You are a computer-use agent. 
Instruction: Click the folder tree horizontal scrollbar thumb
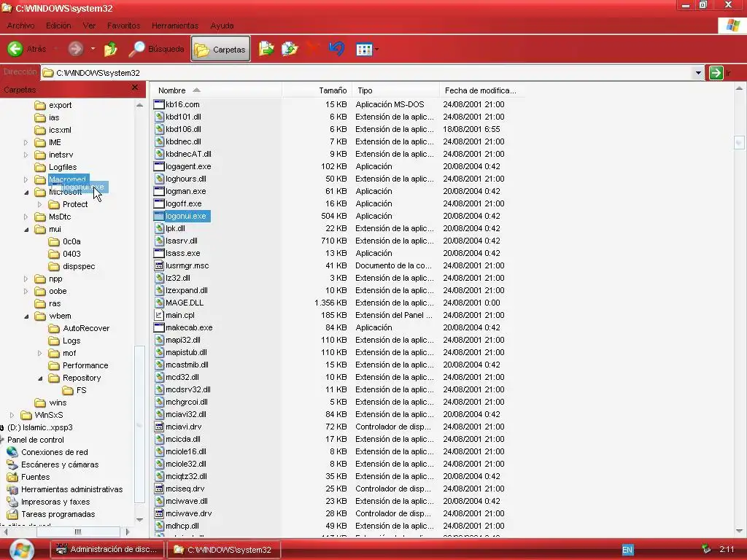pos(77,532)
